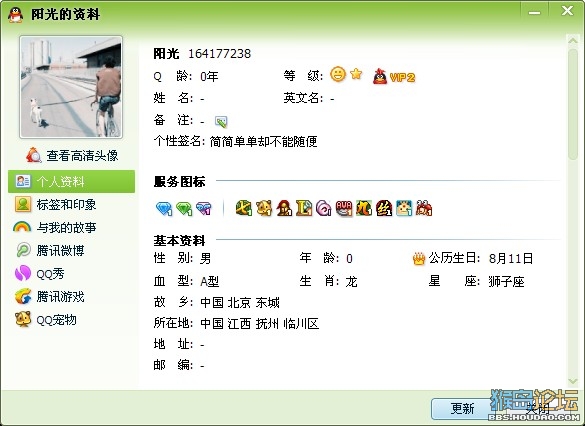Screen dimensions: 585x426
Task: Click the 更新 button
Action: [x=462, y=408]
